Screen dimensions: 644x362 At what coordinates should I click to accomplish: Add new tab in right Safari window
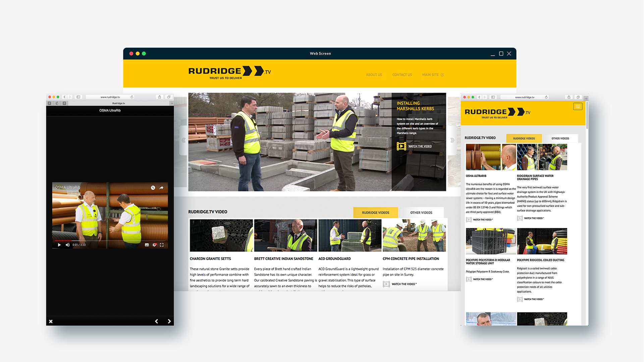(x=586, y=99)
